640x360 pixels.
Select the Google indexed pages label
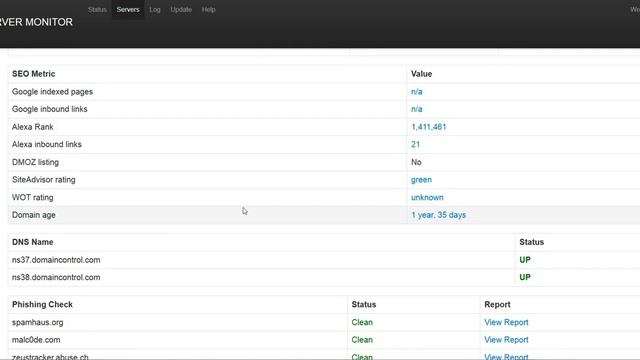(52, 92)
